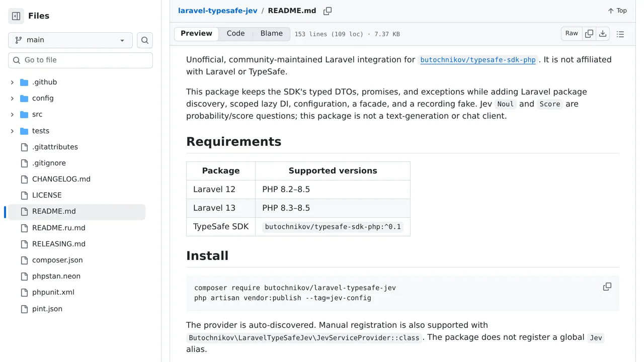Click the RELEASING.md file icon
The width and height of the screenshot is (644, 362).
[24, 244]
